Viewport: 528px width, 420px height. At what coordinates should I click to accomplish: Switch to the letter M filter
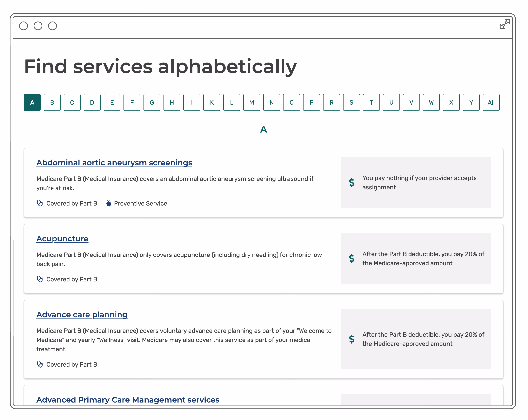tap(251, 102)
